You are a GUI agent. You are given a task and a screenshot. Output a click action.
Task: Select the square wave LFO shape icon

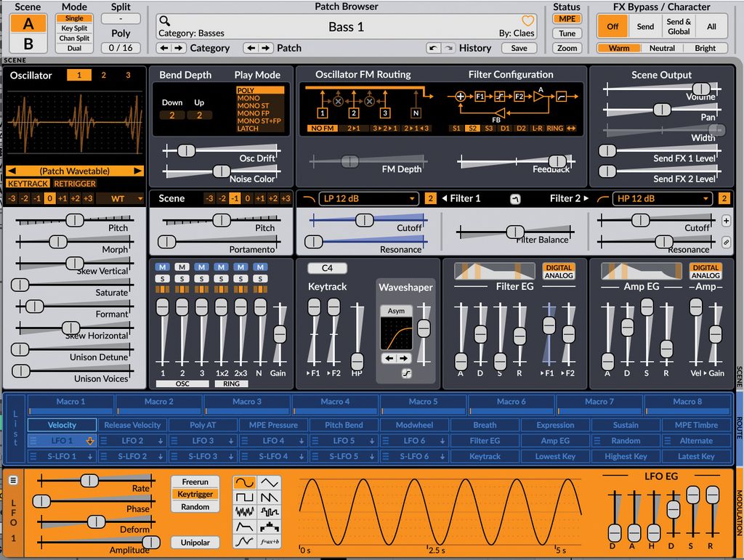coord(245,497)
